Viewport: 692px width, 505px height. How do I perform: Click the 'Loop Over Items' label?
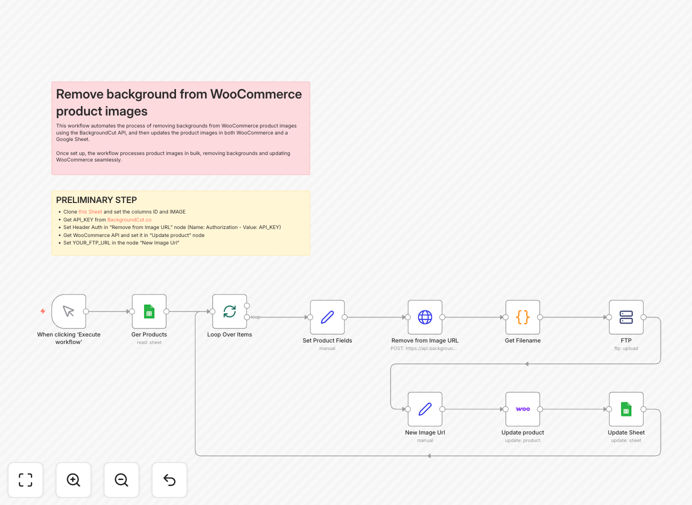[229, 335]
